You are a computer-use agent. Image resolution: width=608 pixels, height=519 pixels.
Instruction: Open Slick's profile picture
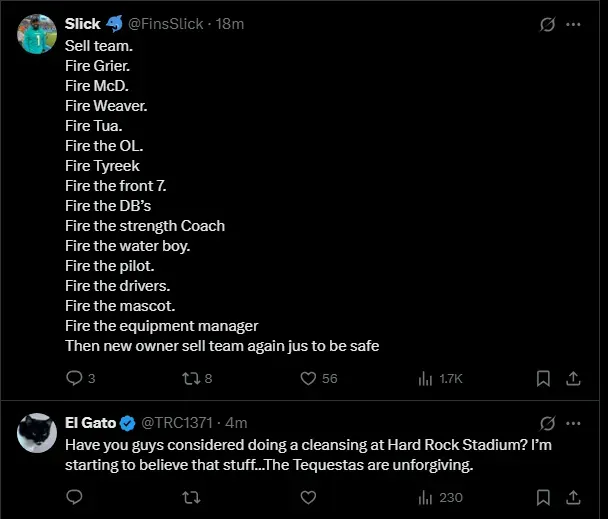pos(37,34)
